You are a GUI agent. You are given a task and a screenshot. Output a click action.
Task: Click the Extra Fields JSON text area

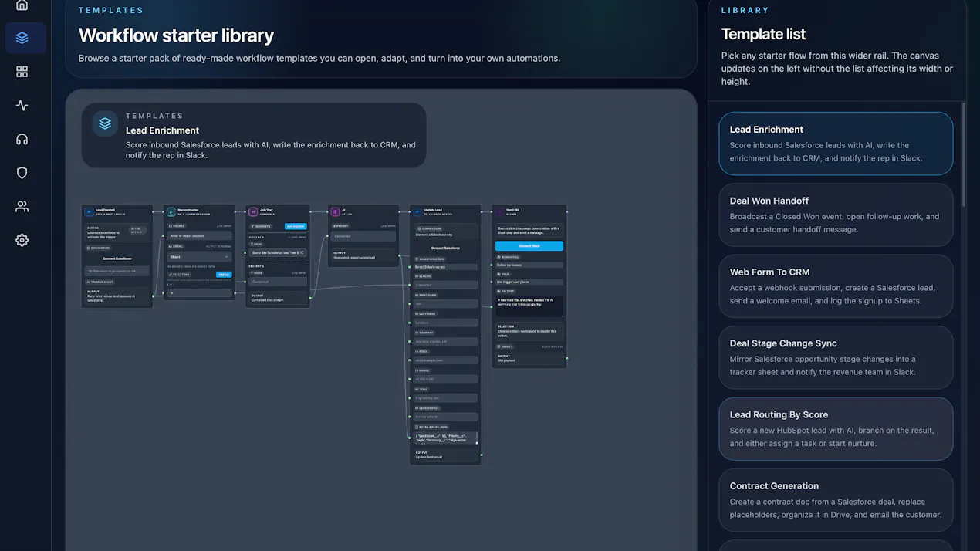click(445, 438)
